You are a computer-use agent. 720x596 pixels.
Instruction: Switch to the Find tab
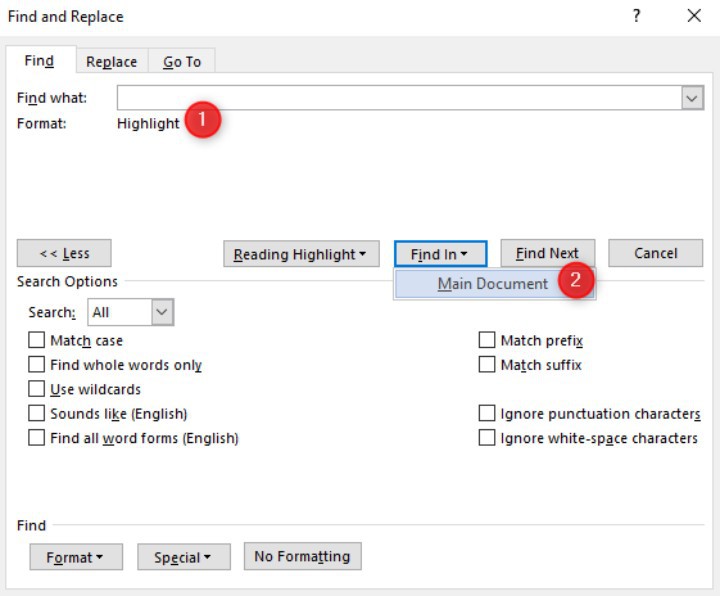point(40,61)
